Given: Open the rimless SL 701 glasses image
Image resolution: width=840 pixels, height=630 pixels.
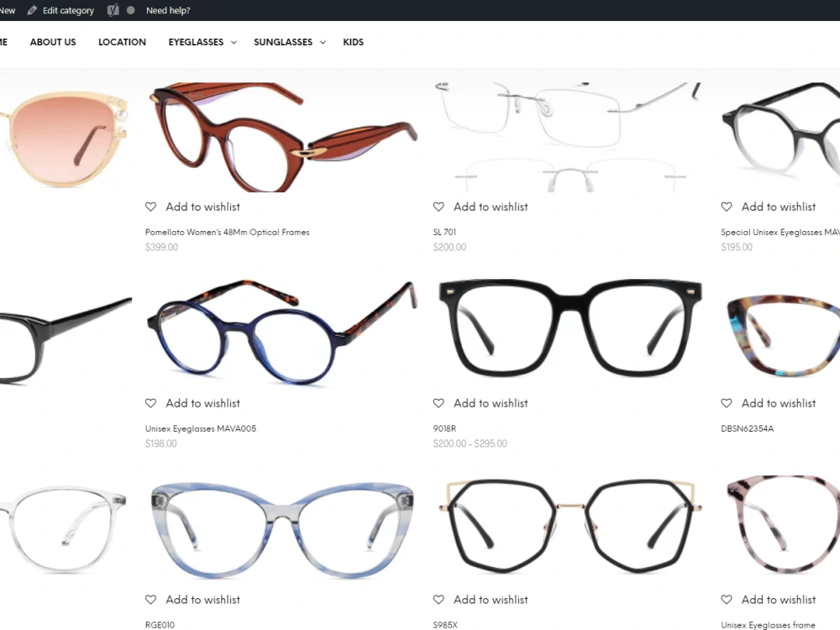Looking at the screenshot, I should click(x=570, y=137).
